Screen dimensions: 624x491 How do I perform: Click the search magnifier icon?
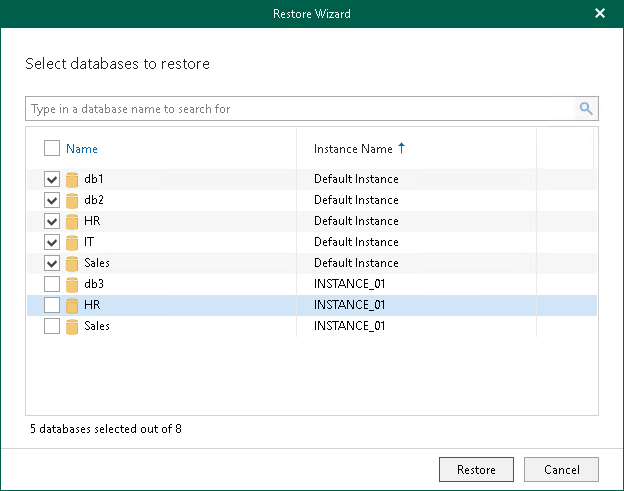586,109
